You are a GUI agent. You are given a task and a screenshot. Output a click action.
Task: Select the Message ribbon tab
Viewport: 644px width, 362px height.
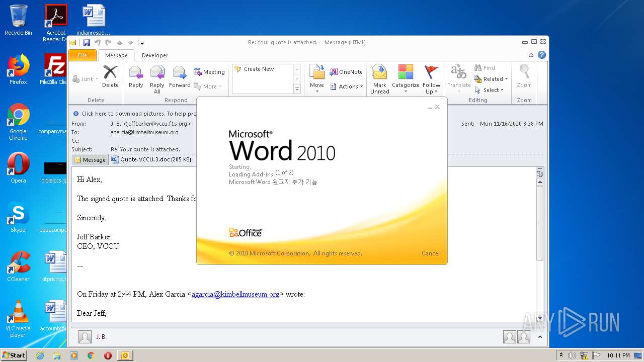click(x=116, y=55)
